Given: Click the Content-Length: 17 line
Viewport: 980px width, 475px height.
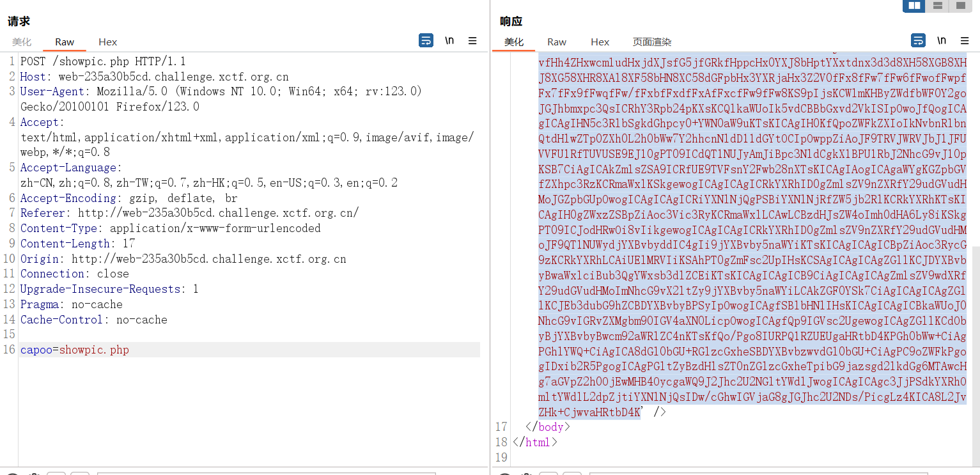Looking at the screenshot, I should pos(77,244).
